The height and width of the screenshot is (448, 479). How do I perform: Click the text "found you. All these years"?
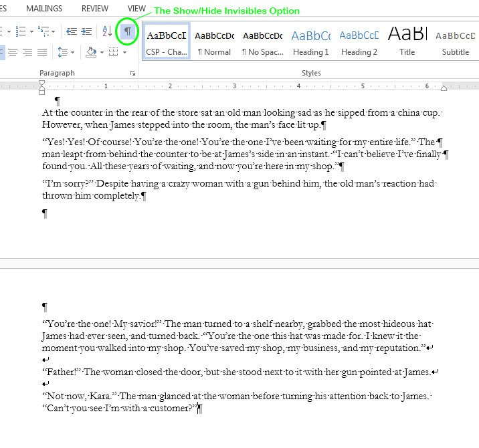point(96,166)
